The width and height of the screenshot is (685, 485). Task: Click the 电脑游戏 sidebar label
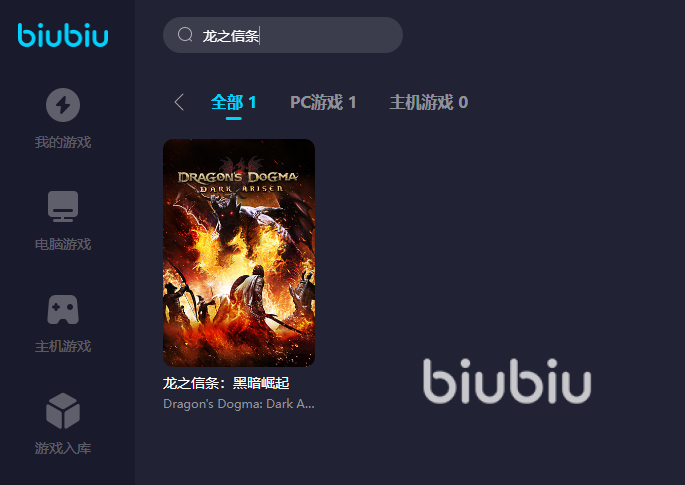pyautogui.click(x=63, y=244)
